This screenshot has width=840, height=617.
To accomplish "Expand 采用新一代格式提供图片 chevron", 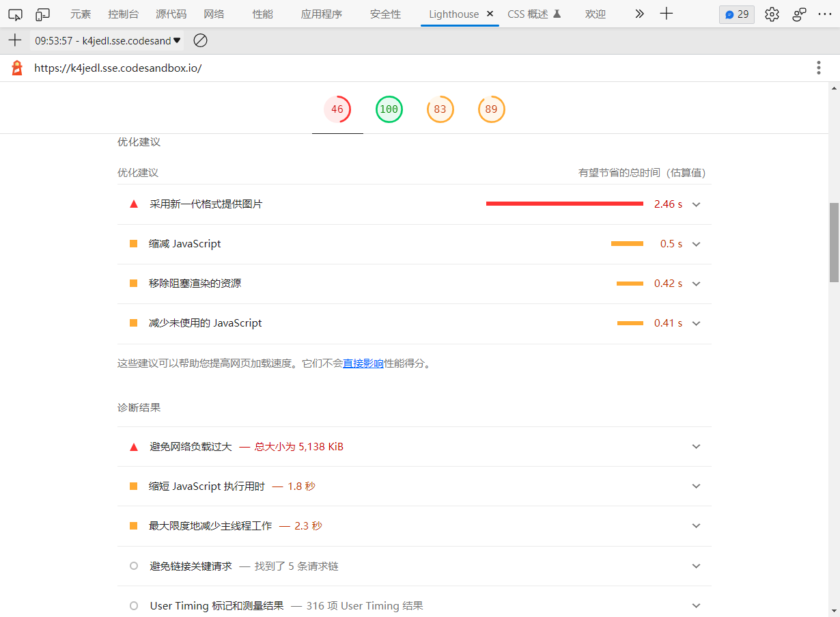I will [697, 204].
